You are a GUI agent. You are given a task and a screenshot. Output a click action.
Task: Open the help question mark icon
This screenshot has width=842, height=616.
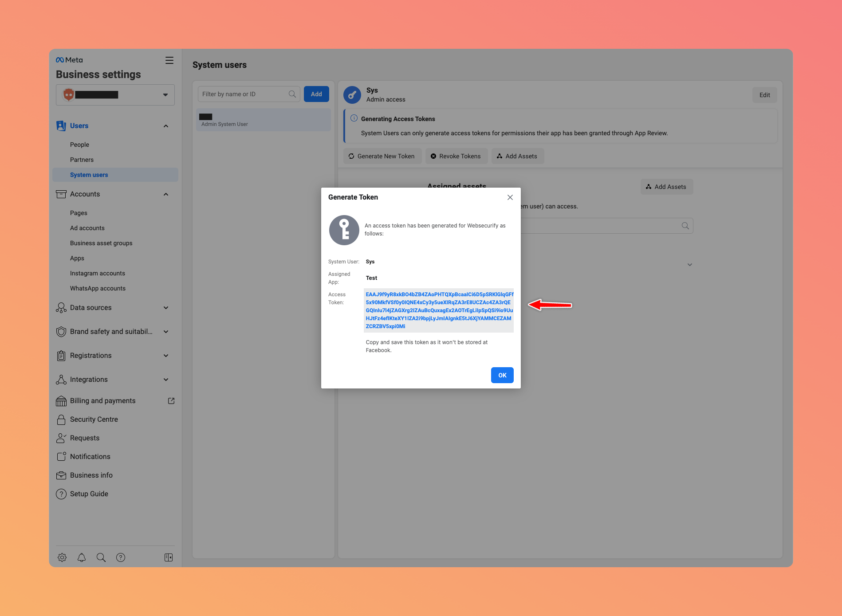pos(121,557)
